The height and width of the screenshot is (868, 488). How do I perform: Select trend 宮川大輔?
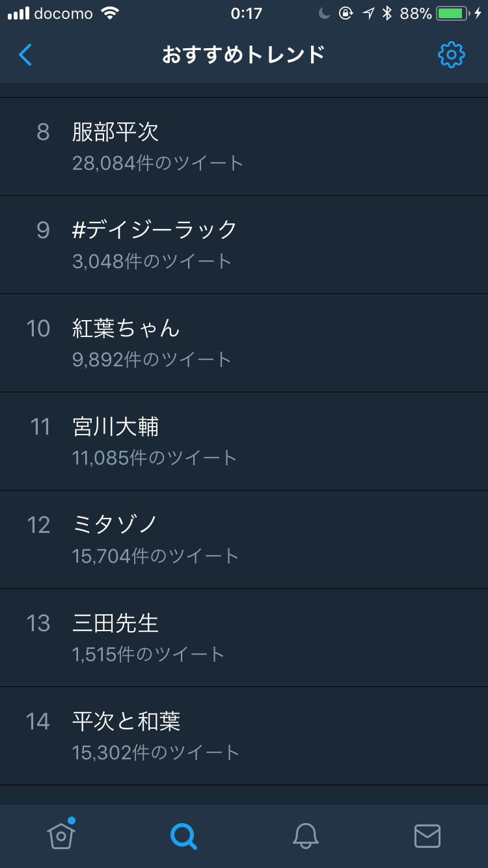click(116, 427)
